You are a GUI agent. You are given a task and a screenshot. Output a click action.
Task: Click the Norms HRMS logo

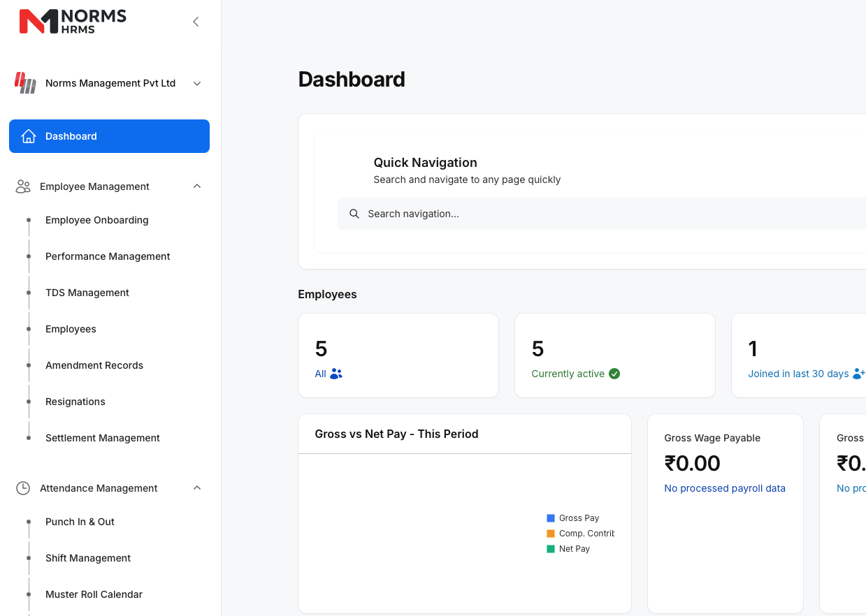(73, 21)
